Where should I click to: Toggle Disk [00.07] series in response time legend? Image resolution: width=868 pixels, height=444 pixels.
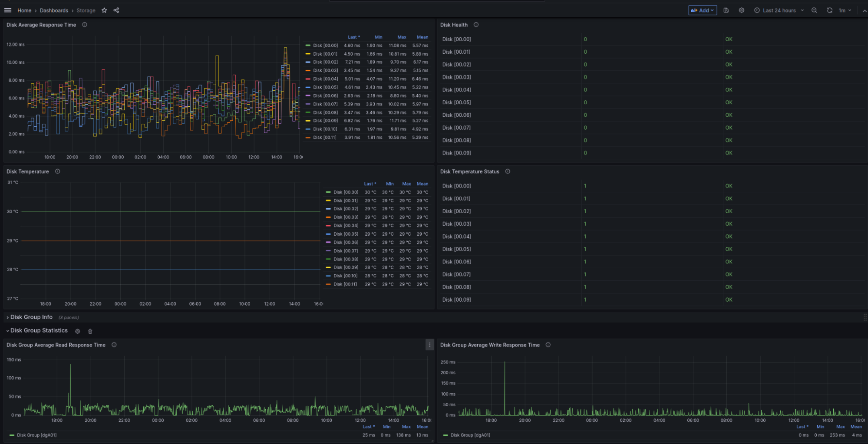coord(325,104)
